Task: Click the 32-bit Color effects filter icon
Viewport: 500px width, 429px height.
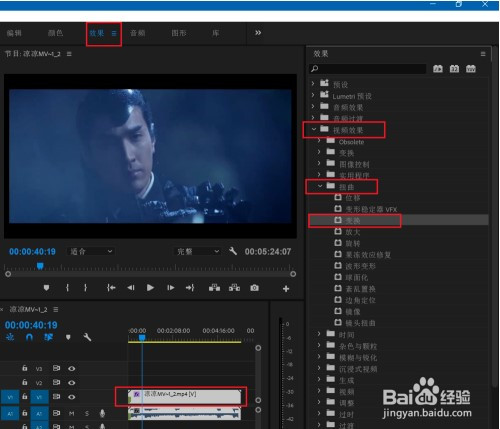Action: pyautogui.click(x=454, y=69)
